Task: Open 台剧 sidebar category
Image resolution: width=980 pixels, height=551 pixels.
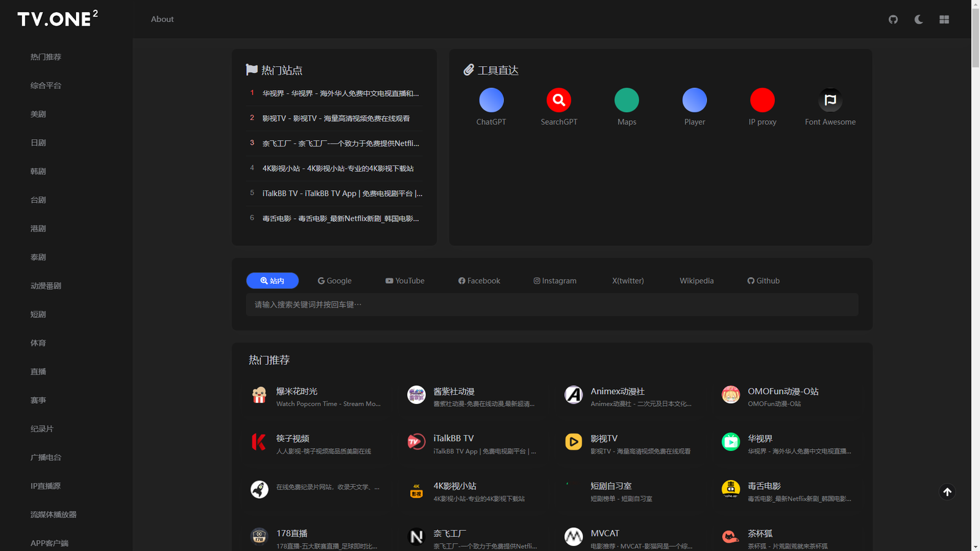Action: point(38,200)
